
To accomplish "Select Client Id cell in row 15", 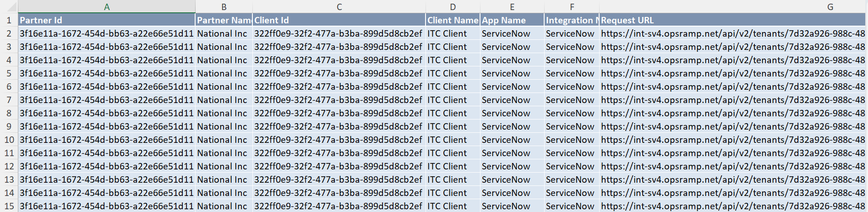I will (339, 206).
